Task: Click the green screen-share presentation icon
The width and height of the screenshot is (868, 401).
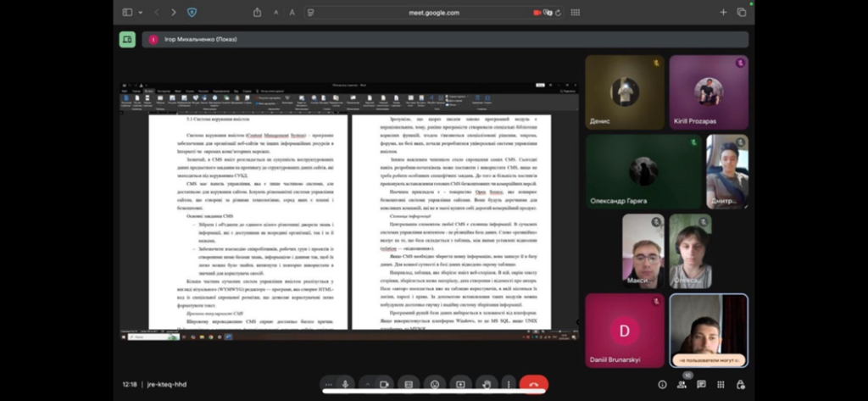Action: point(127,39)
